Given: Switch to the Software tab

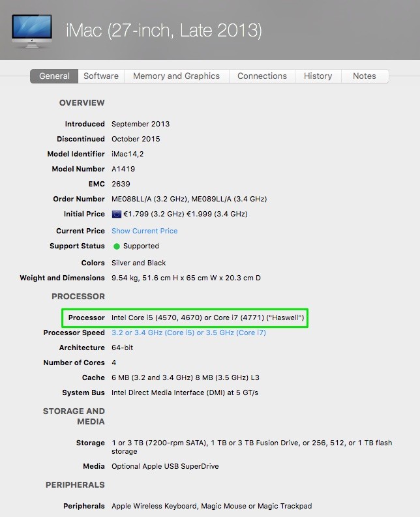Looking at the screenshot, I should pyautogui.click(x=101, y=76).
